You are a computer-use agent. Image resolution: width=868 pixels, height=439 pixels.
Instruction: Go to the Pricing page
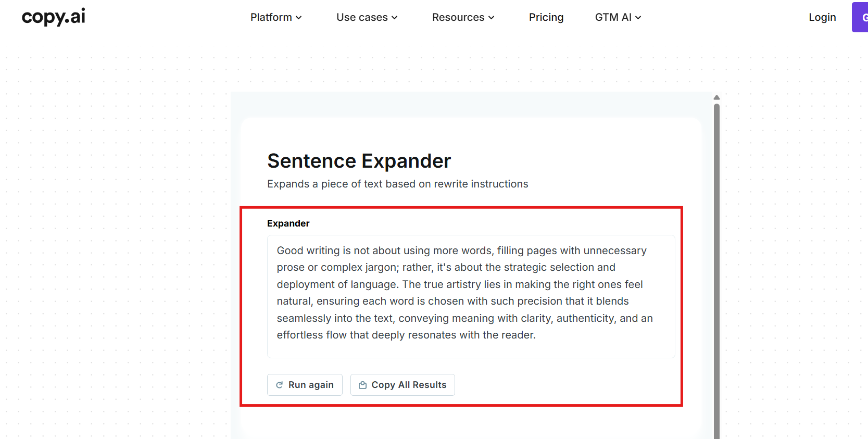pos(546,17)
